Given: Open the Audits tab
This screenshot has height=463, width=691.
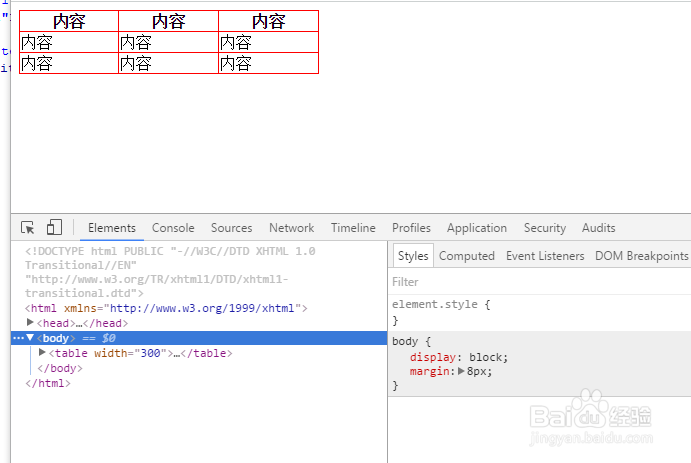Looking at the screenshot, I should 598,228.
